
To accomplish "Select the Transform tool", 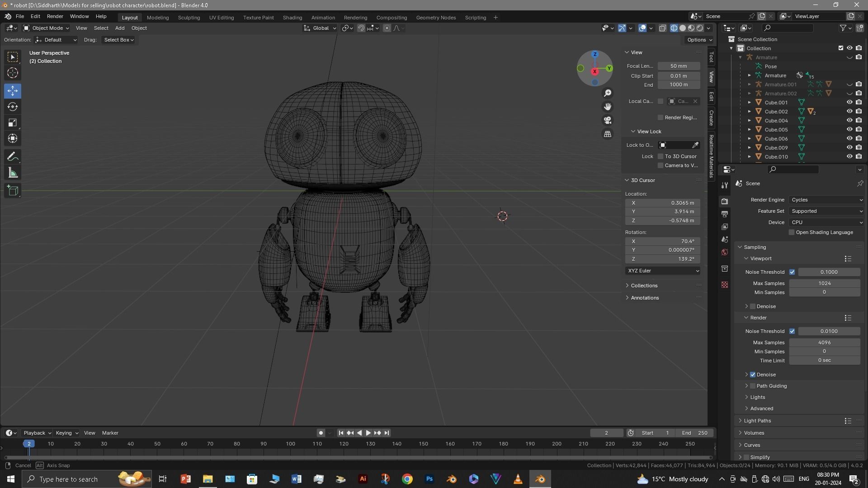I will click(x=13, y=138).
